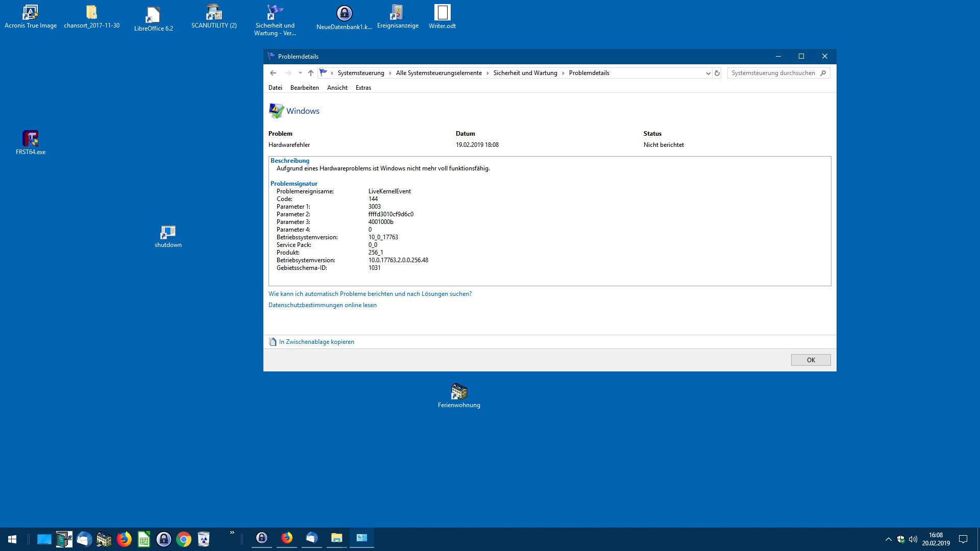Click the active Control Panel taskbar button

click(362, 538)
